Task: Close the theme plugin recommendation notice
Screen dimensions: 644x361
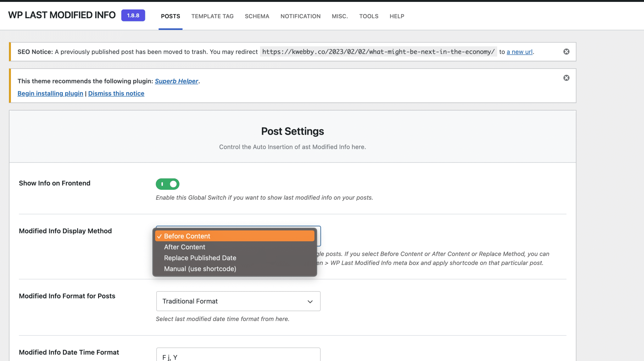Action: pyautogui.click(x=566, y=77)
